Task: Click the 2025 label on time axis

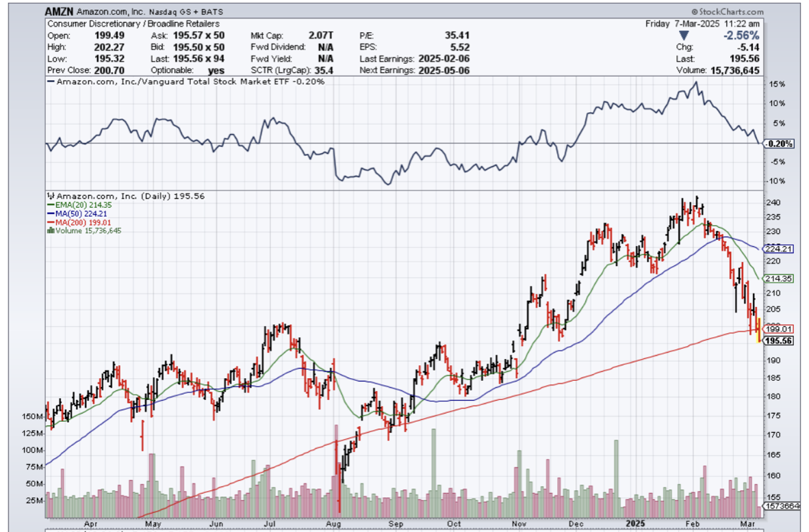Action: 637,524
